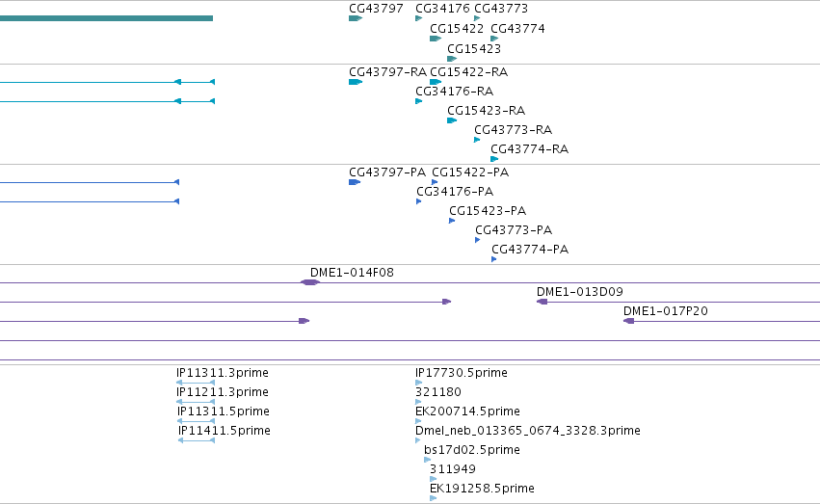Click the IP11311.3prime EST label

[223, 373]
